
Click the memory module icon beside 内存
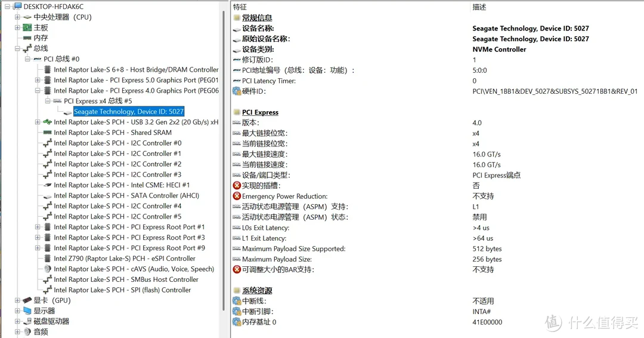[x=27, y=38]
